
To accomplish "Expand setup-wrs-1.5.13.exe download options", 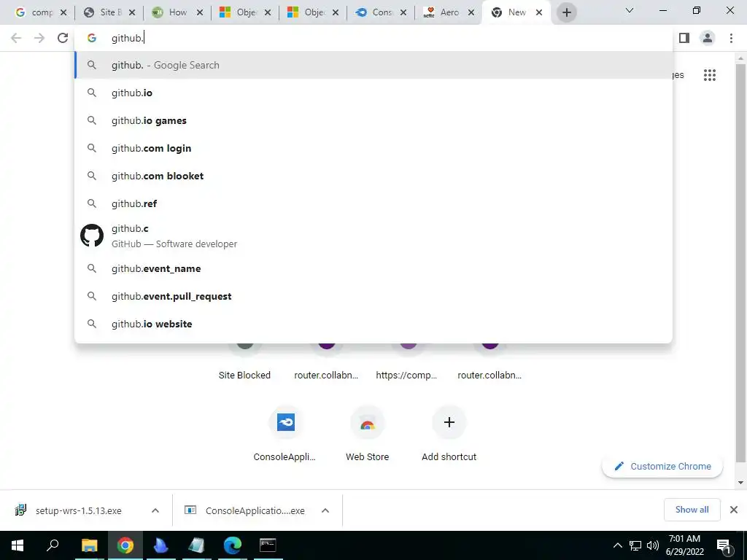I will click(155, 510).
